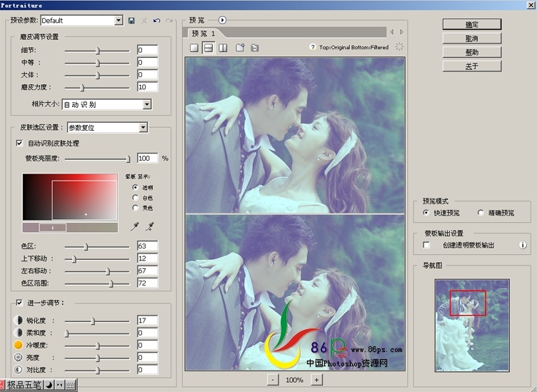Click the orange warmth icon
The image size is (537, 392).
coord(18,345)
